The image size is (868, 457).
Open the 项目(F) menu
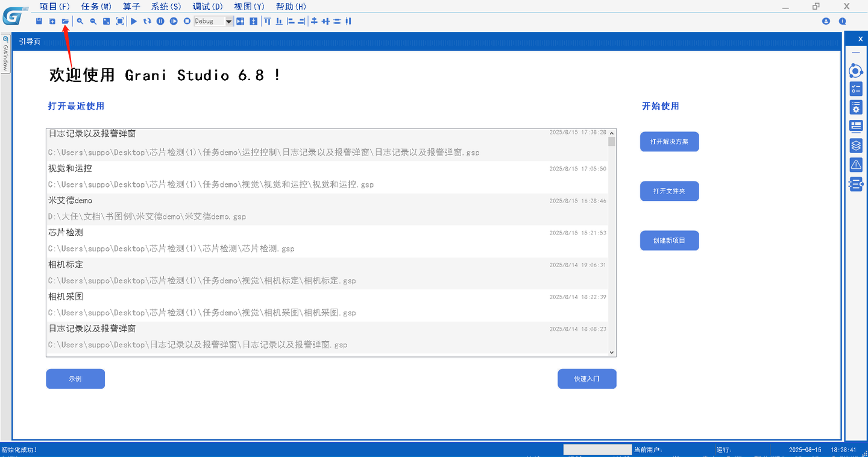coord(54,7)
